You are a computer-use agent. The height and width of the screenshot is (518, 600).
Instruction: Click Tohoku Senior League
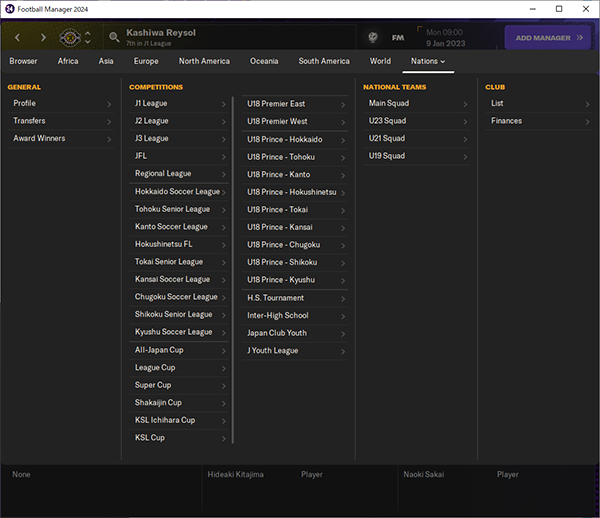[179, 209]
